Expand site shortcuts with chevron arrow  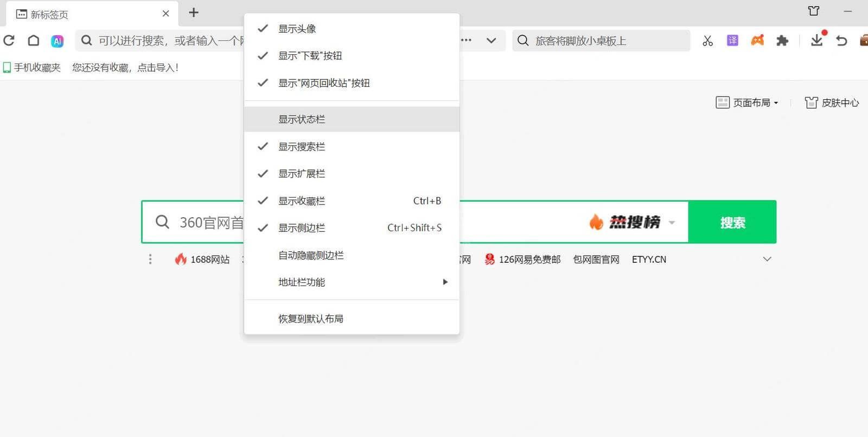(767, 259)
